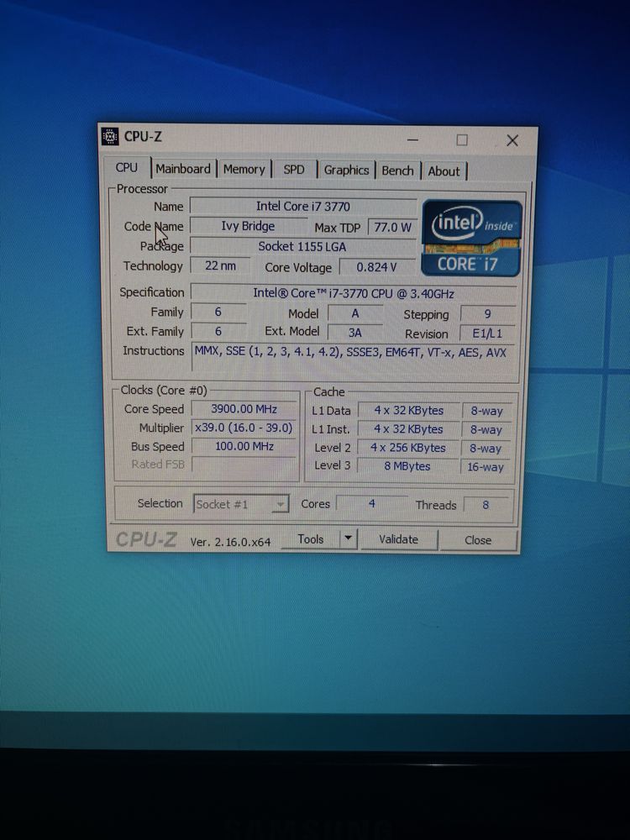Open the Socket #1 selection dropdown
The image size is (630, 840).
[x=241, y=504]
